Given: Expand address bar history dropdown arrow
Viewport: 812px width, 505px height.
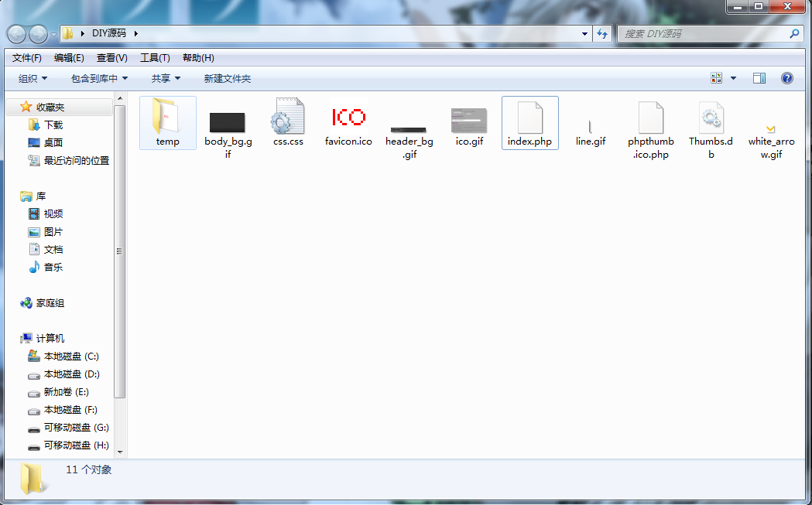Looking at the screenshot, I should (x=585, y=34).
